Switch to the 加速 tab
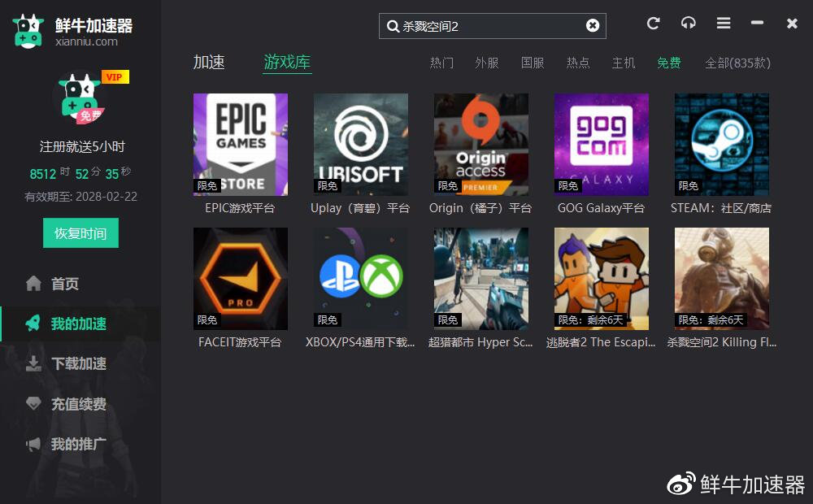Viewport: 813px width, 504px height. point(210,62)
